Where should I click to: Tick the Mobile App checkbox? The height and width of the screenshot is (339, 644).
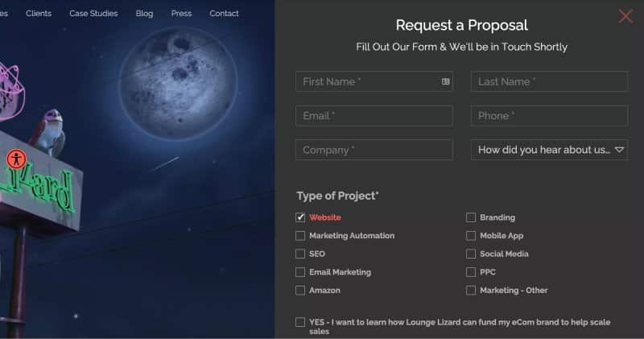(x=471, y=235)
